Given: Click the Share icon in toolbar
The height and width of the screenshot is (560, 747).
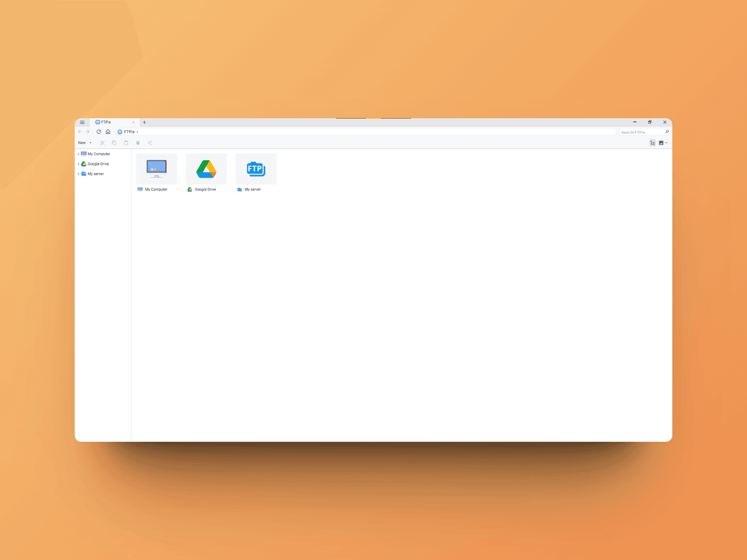Looking at the screenshot, I should (150, 143).
